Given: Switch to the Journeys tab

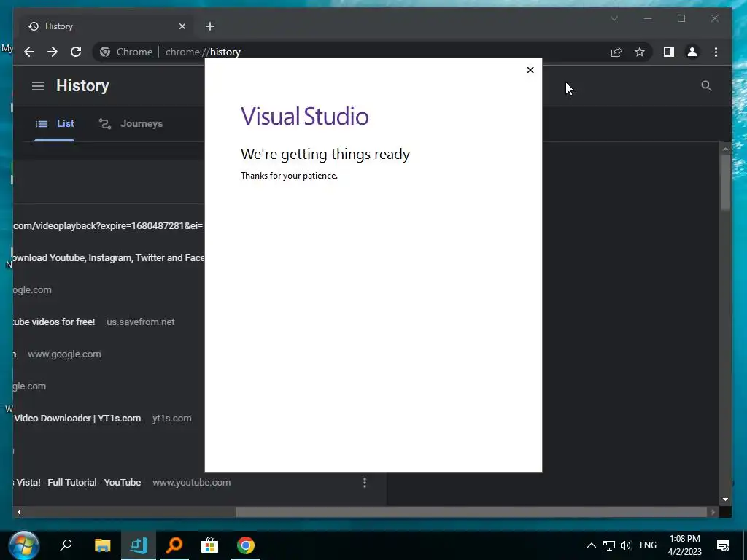Looking at the screenshot, I should (131, 124).
